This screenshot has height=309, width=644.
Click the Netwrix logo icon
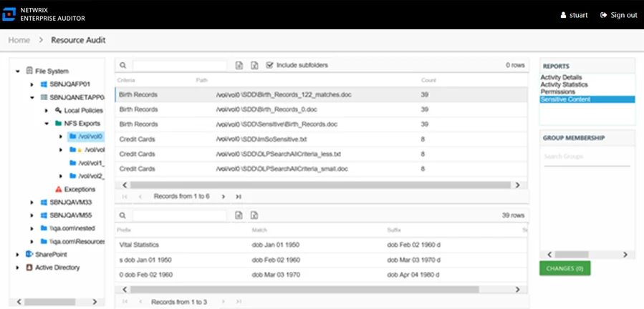[x=9, y=14]
